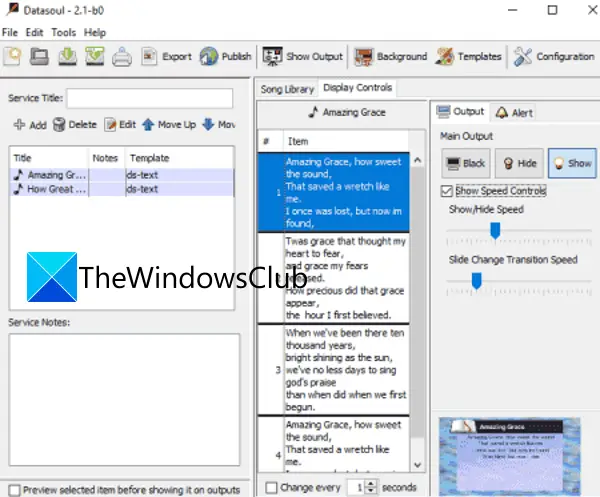
Task: Switch to the Display Controls tab
Action: tap(357, 88)
